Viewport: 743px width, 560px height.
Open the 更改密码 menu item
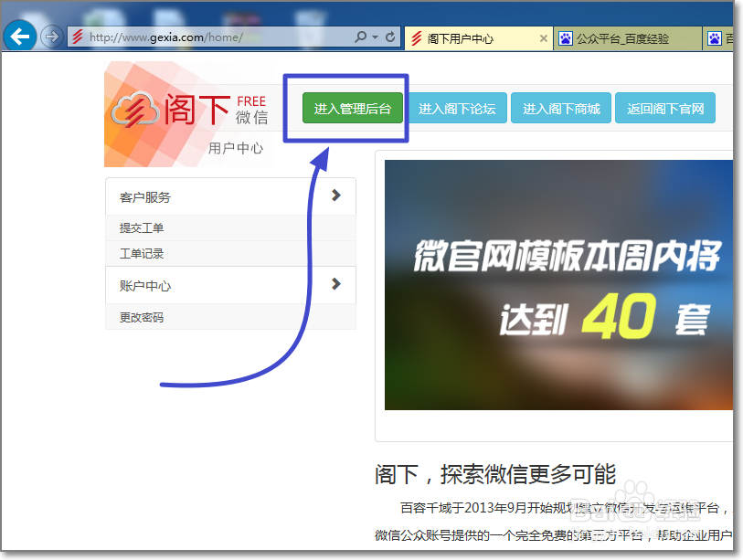point(230,317)
